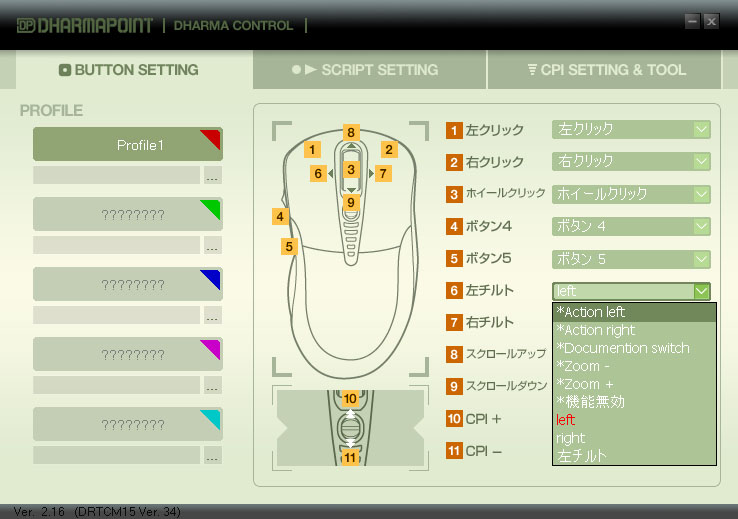This screenshot has height=519, width=738.
Task: Select the blue-corner profile
Action: pyautogui.click(x=128, y=284)
